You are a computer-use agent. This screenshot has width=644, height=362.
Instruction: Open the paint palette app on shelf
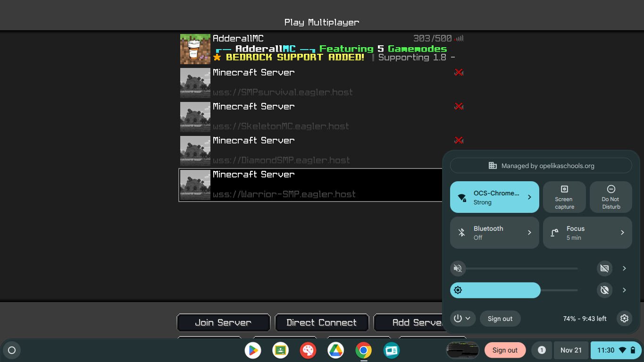pyautogui.click(x=308, y=350)
